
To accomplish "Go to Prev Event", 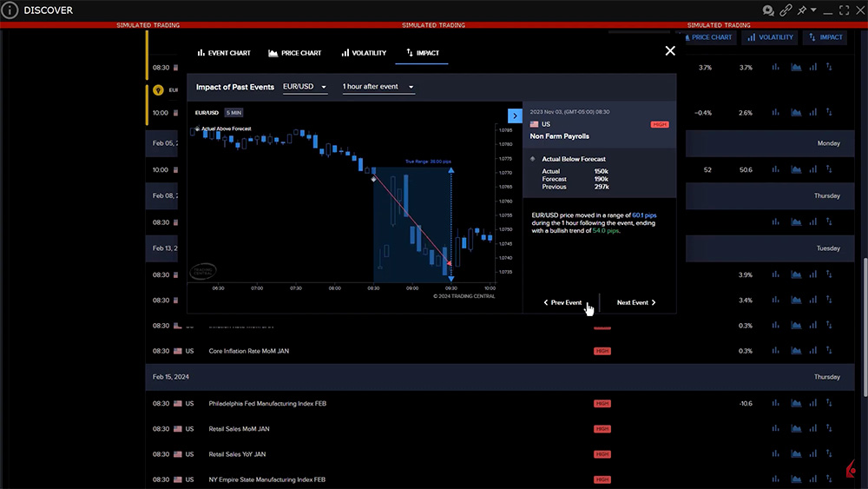I will tap(562, 302).
